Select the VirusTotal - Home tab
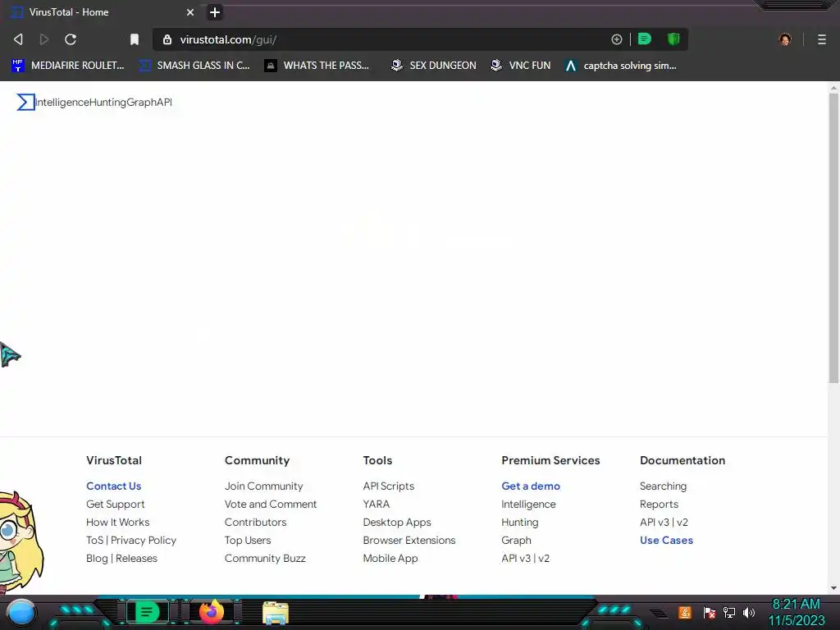This screenshot has width=840, height=630. (102, 12)
